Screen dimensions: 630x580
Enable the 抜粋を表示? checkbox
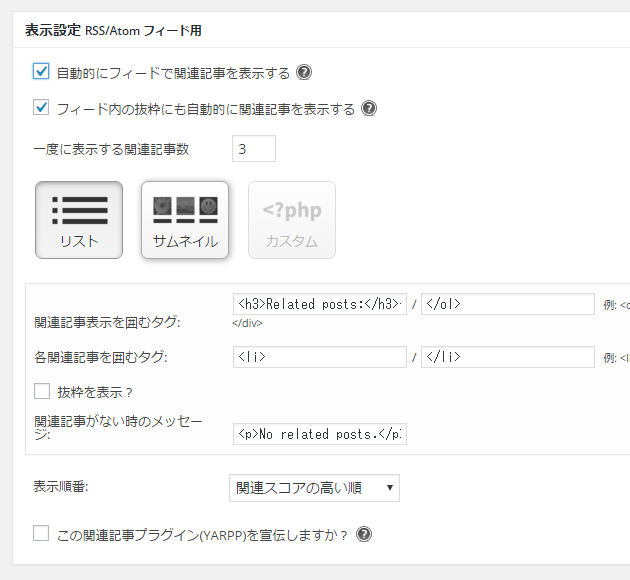click(x=42, y=391)
